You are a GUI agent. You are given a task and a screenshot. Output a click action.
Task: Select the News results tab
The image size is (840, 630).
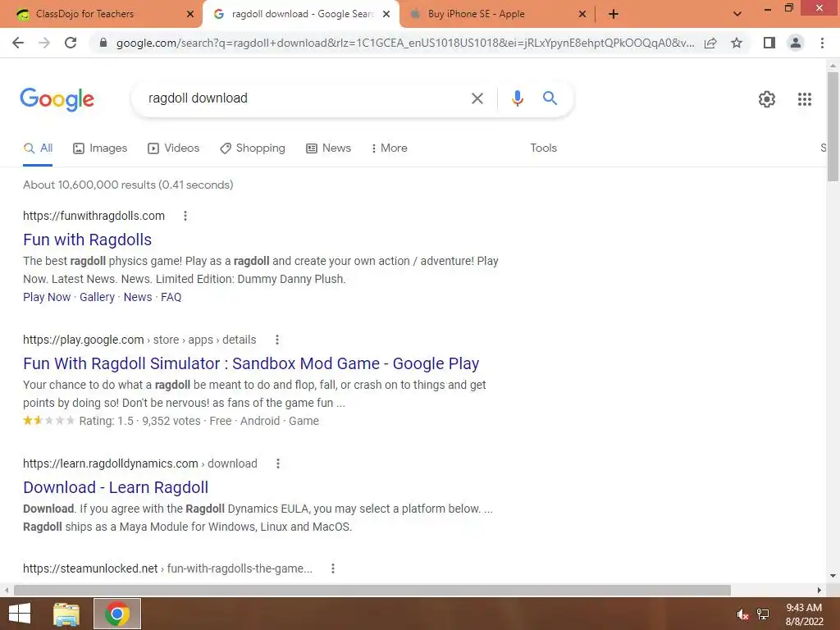pyautogui.click(x=328, y=148)
